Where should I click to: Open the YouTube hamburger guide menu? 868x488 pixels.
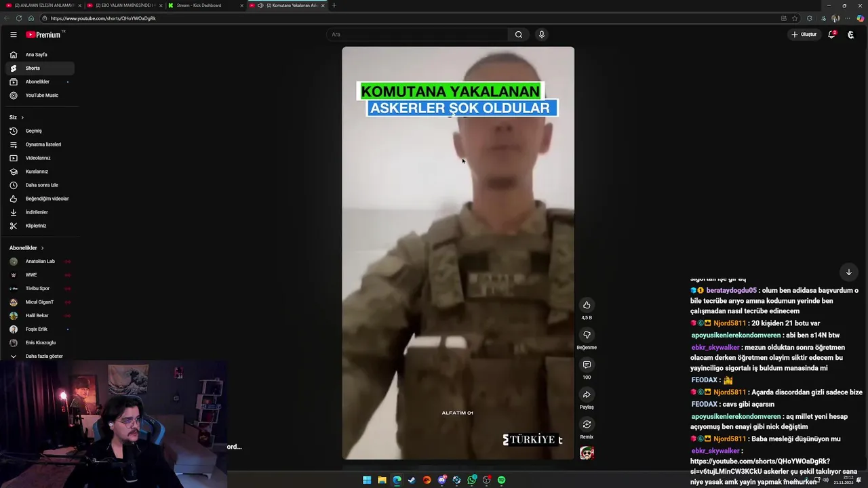(13, 35)
